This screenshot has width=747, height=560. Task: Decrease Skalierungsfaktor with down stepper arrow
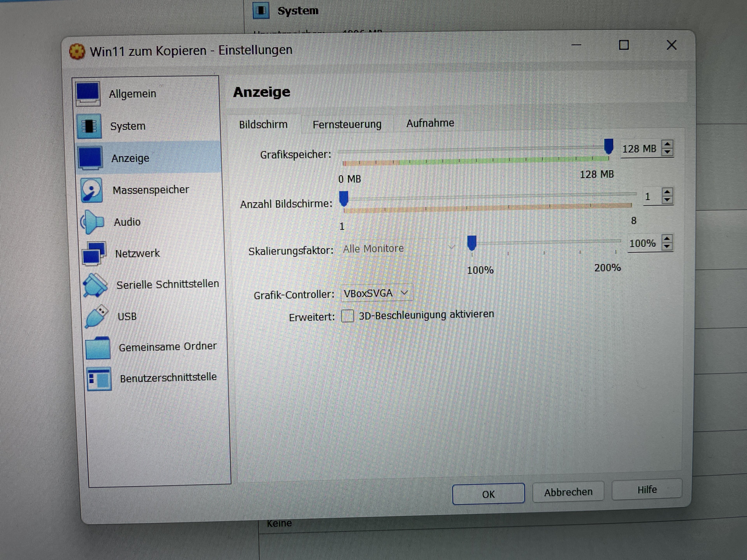(667, 246)
